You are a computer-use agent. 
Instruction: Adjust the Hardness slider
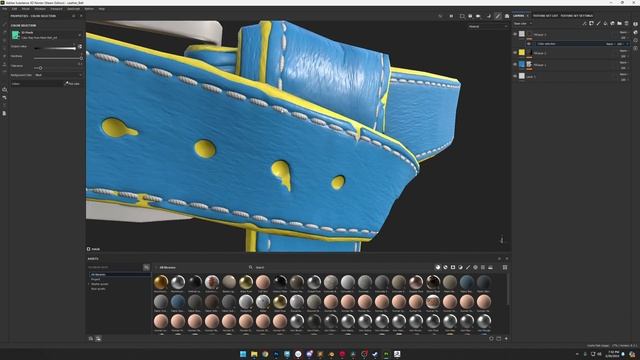(58, 58)
